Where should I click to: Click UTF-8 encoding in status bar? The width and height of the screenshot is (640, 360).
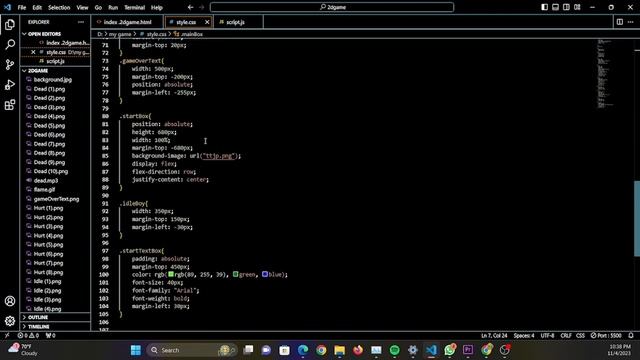[x=547, y=336]
